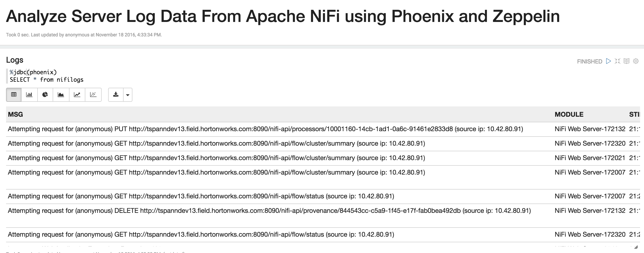Sort the table by the MODULE column
644x253 pixels.
point(569,114)
